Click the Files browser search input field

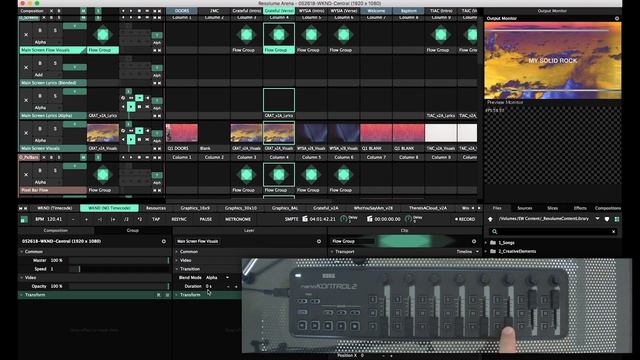tap(553, 231)
